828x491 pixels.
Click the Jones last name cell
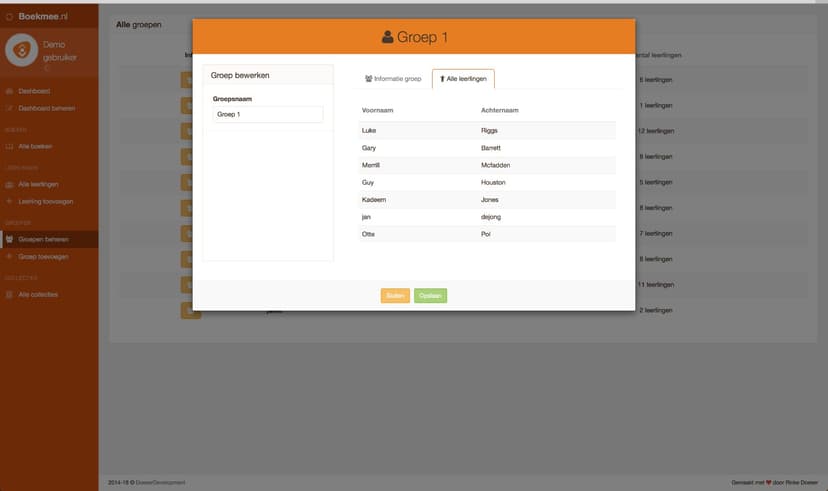point(490,200)
